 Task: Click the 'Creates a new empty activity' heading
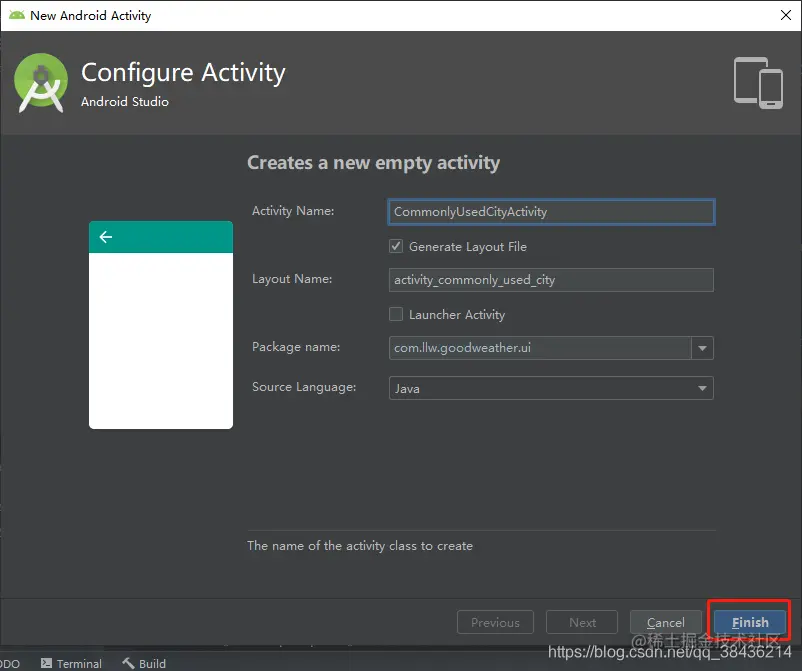click(373, 163)
